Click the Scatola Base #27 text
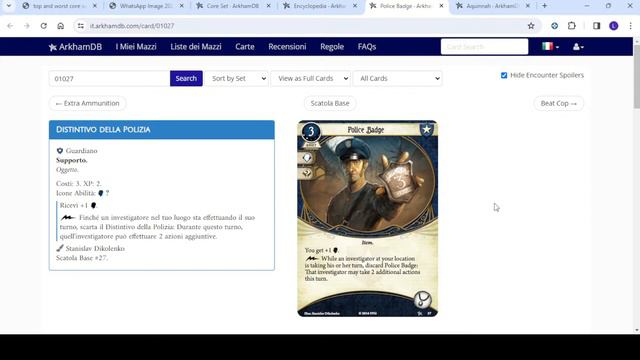This screenshot has width=640, height=360. coord(82,258)
